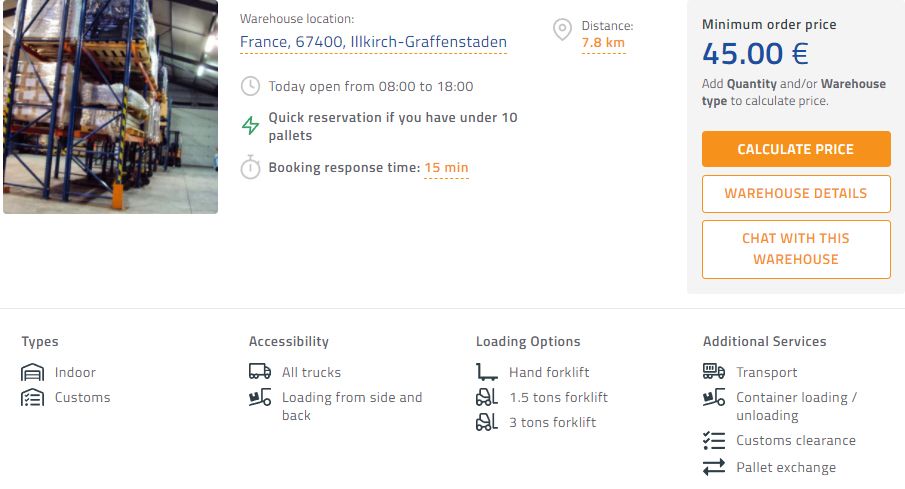Click the opening hours clock icon
The height and width of the screenshot is (489, 905).
[251, 87]
